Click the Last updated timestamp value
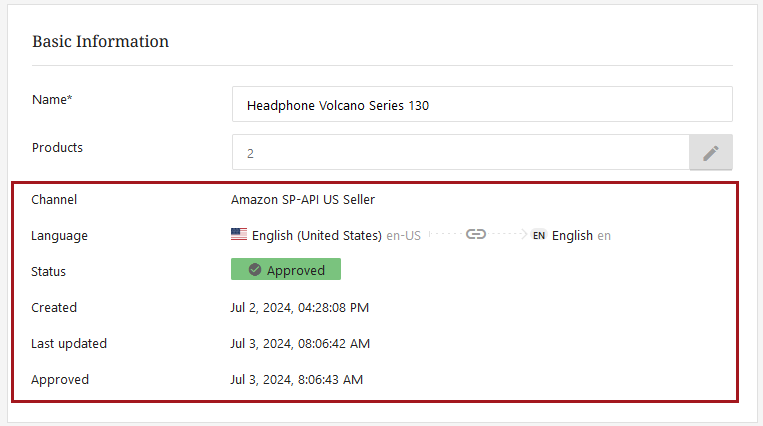763x426 pixels. pos(300,343)
